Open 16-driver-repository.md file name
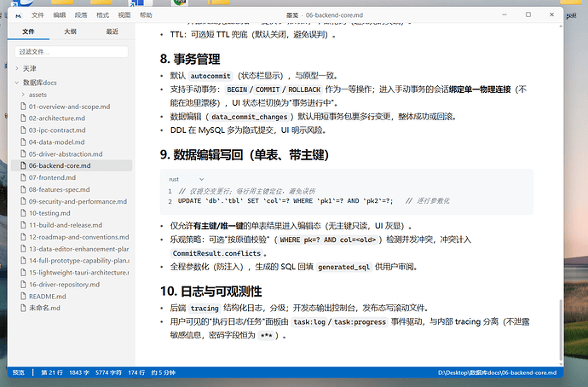This screenshot has height=387, width=588. coord(64,284)
